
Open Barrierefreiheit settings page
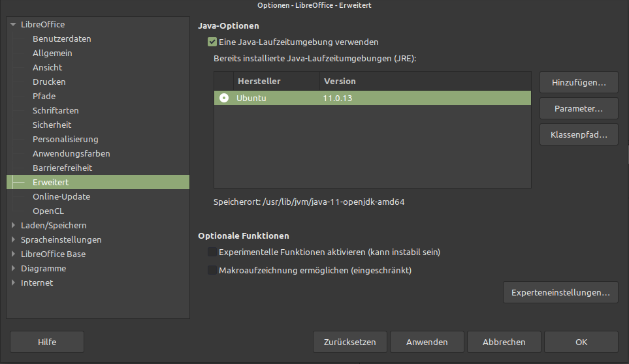coord(62,168)
